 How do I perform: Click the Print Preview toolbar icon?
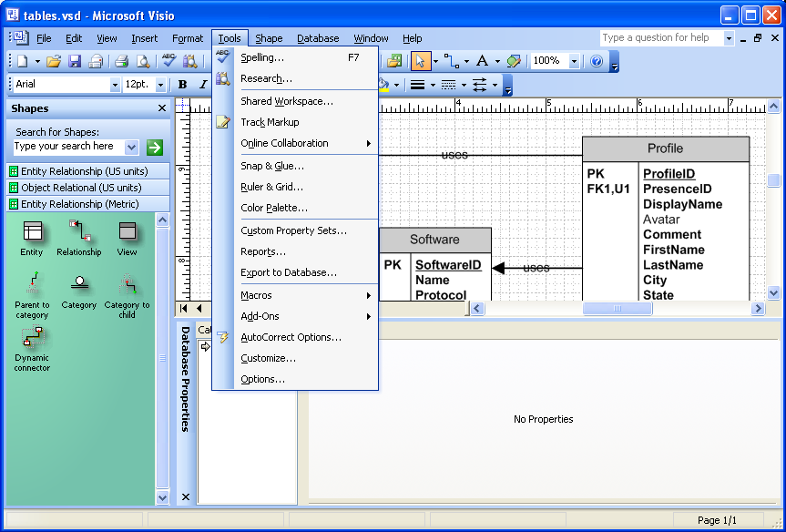click(x=143, y=61)
